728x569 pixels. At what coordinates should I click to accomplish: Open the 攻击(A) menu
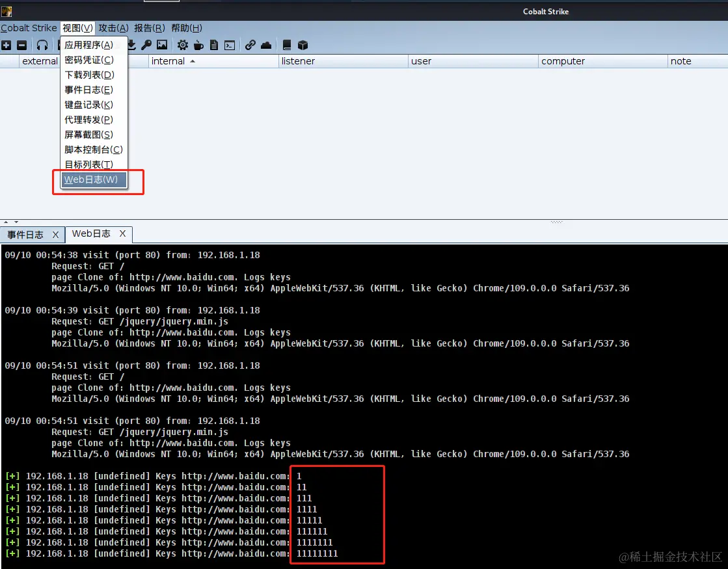pos(113,28)
